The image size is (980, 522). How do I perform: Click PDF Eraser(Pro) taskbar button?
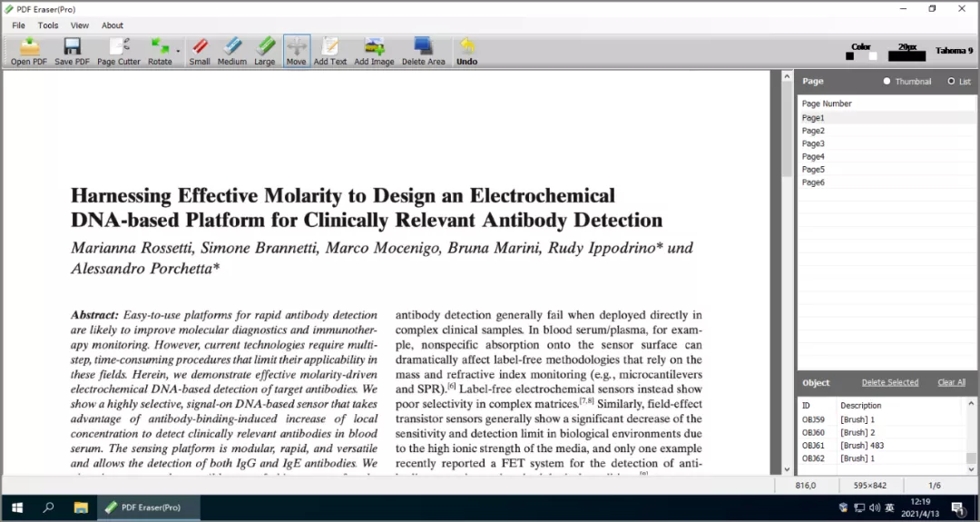click(x=149, y=507)
